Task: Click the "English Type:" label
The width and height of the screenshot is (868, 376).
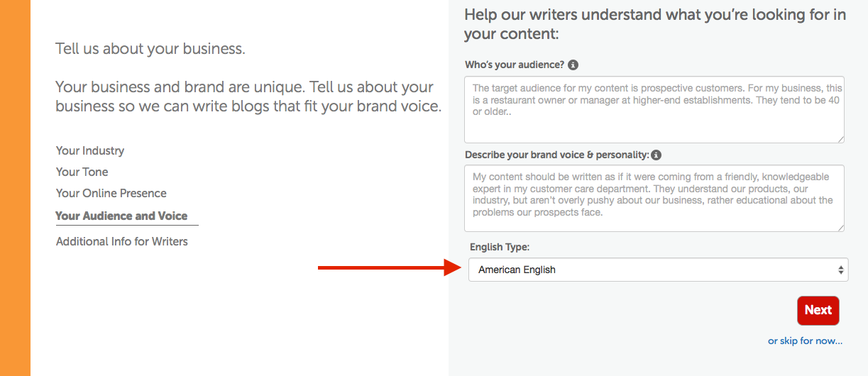Action: pos(500,247)
